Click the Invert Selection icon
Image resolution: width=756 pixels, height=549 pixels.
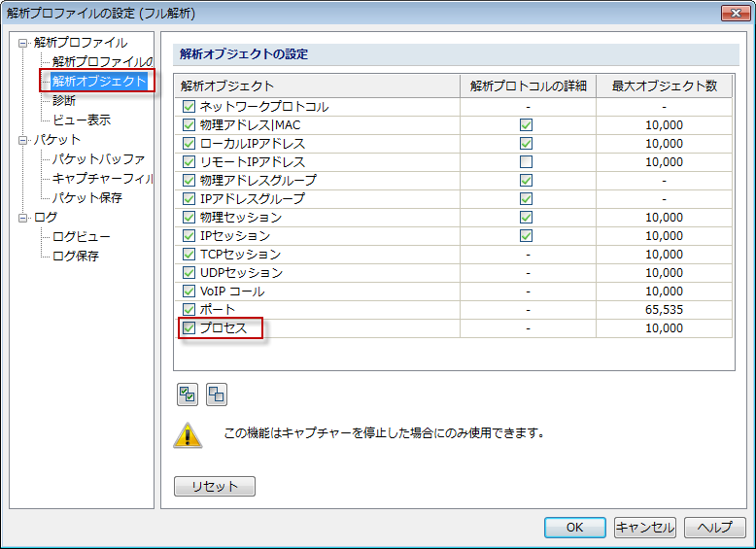[x=216, y=395]
